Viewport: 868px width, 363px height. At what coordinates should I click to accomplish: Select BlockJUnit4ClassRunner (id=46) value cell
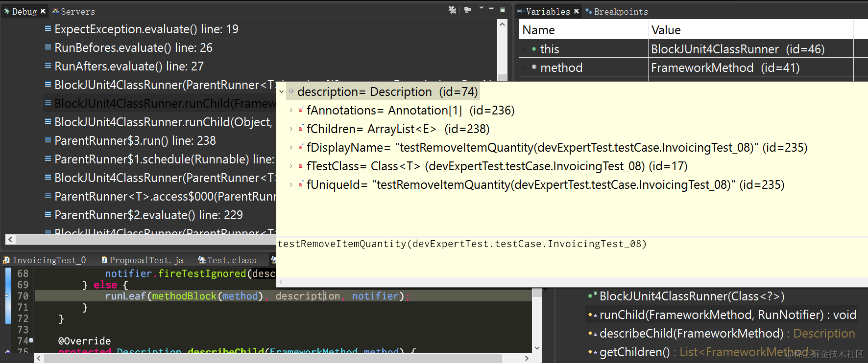coord(751,49)
